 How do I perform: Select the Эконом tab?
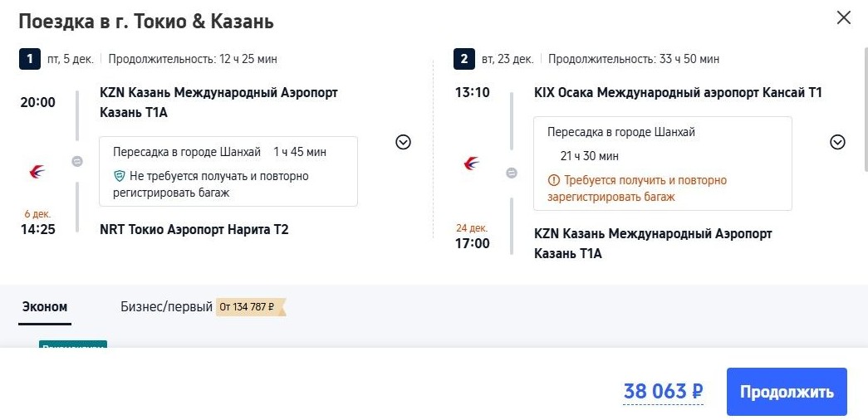click(45, 307)
